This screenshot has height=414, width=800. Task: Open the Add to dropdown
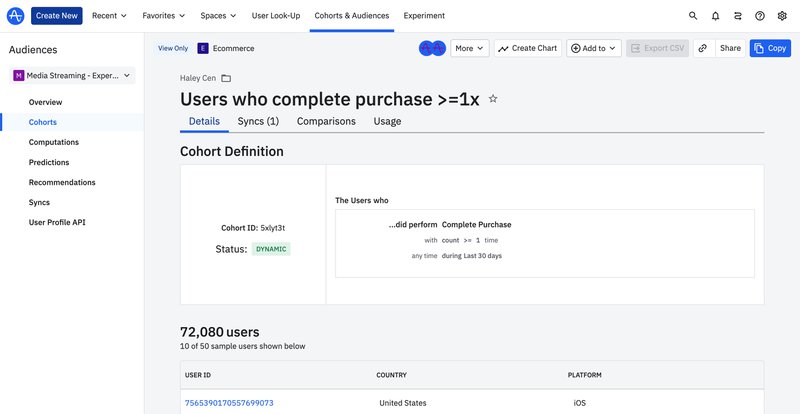click(x=594, y=48)
